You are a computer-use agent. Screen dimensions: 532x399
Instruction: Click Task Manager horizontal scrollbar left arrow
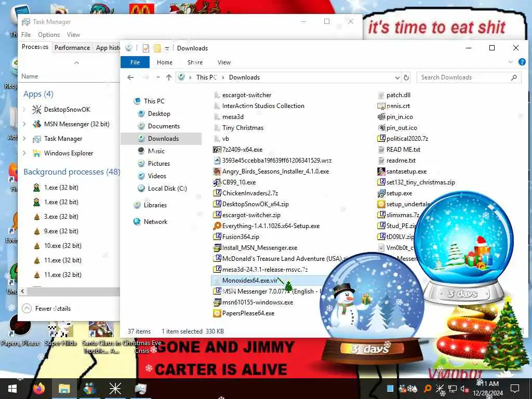tap(22, 291)
